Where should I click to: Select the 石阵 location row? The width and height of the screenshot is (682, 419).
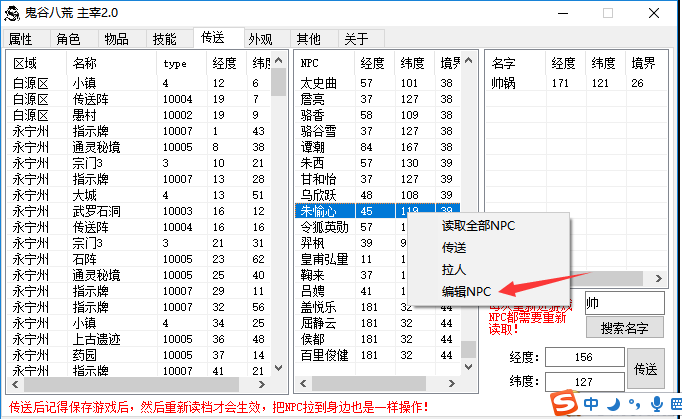(139, 259)
